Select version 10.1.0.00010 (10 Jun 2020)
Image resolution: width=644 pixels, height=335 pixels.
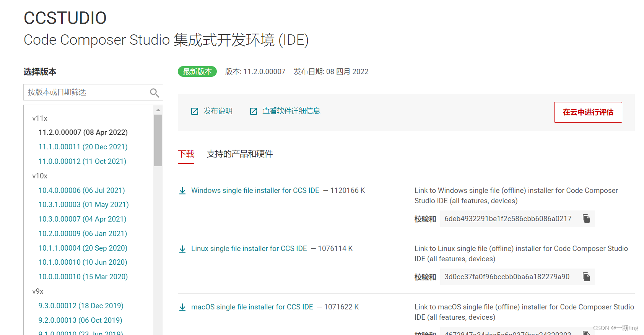click(x=83, y=262)
